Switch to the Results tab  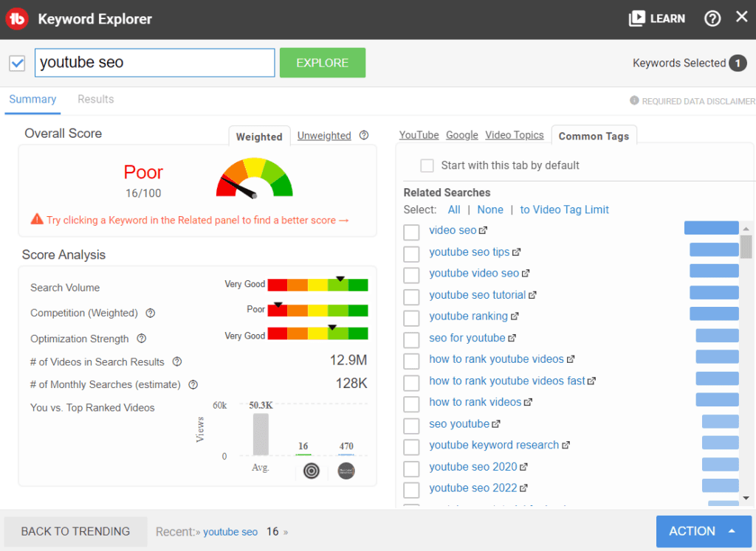click(x=96, y=100)
